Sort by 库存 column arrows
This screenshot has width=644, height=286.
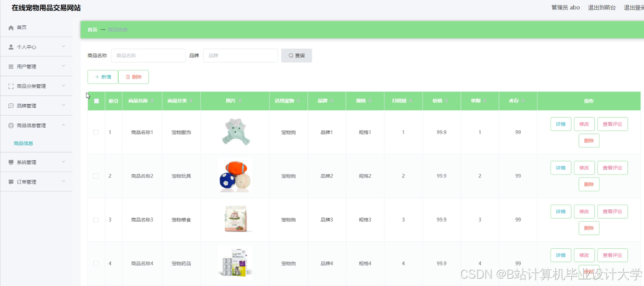point(523,101)
